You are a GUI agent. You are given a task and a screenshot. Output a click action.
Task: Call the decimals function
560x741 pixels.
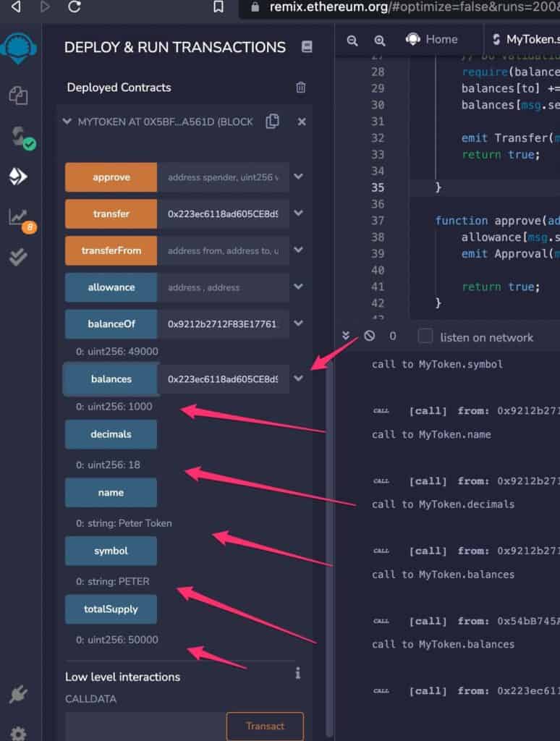point(111,434)
